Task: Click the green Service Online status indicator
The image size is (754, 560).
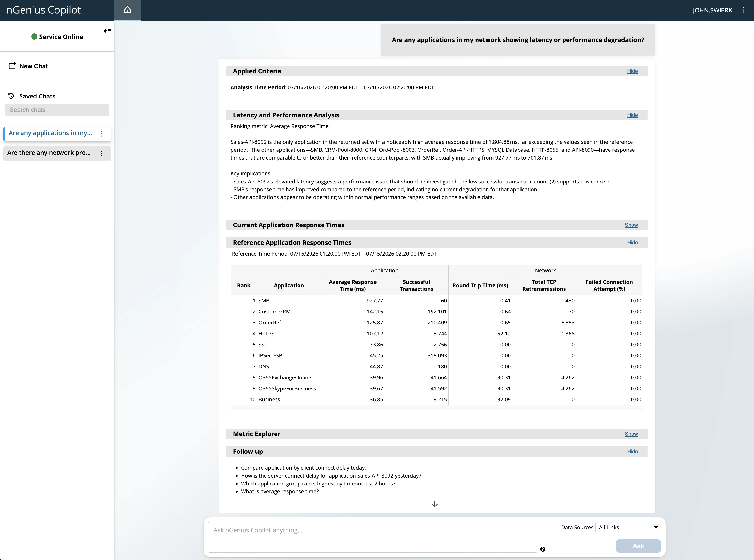Action: (34, 37)
